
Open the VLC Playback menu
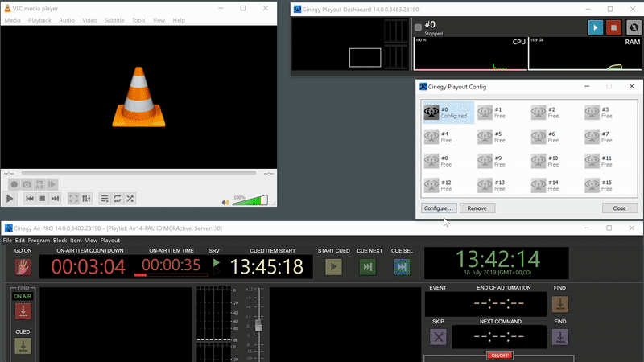pyautogui.click(x=39, y=20)
